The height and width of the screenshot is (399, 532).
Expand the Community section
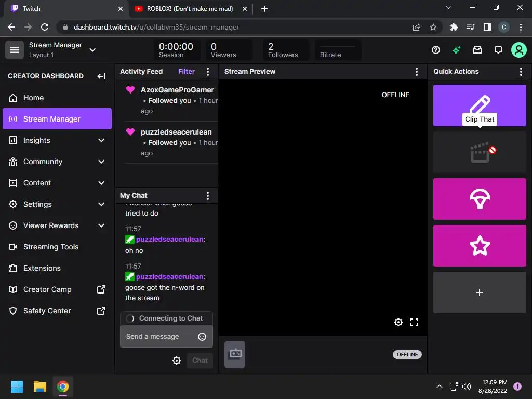tap(57, 162)
